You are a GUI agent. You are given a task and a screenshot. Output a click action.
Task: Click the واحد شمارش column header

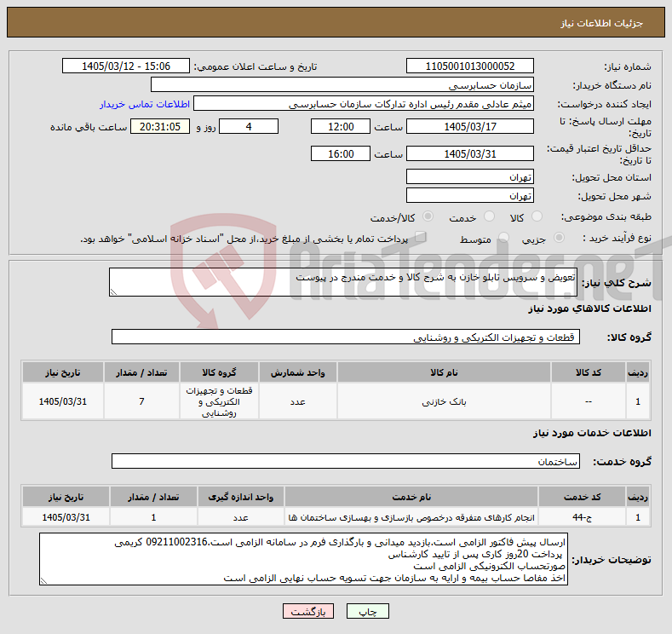click(x=298, y=372)
